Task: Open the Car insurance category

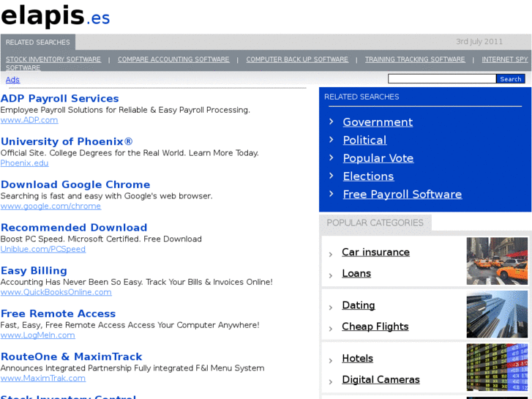Action: coord(375,253)
